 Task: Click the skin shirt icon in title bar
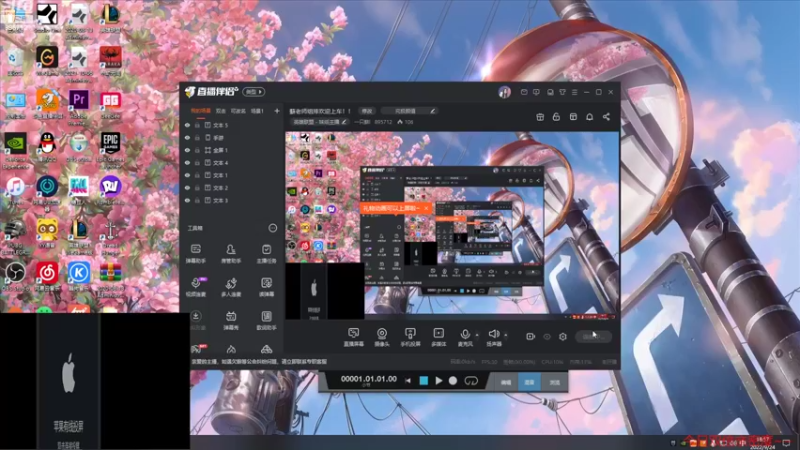[562, 92]
